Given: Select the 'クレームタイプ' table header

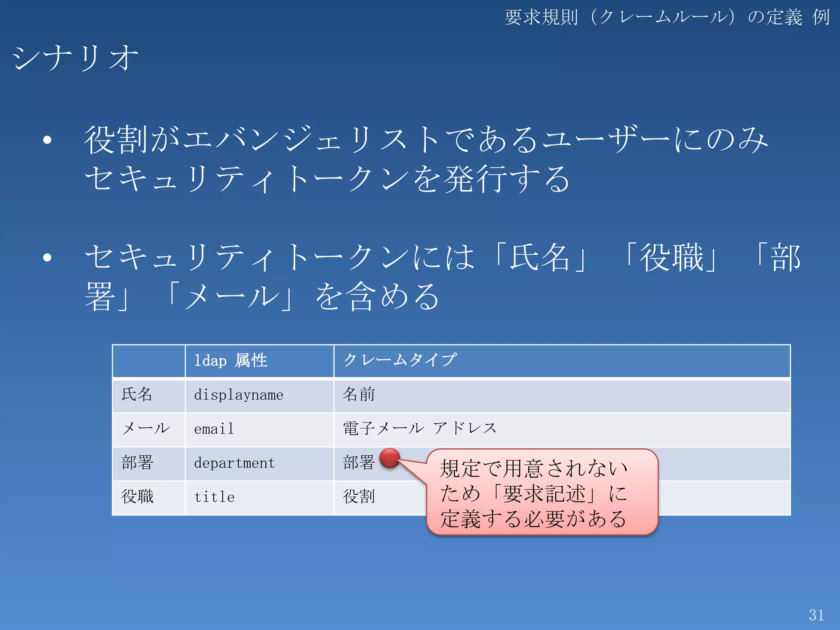Looking at the screenshot, I should [400, 360].
